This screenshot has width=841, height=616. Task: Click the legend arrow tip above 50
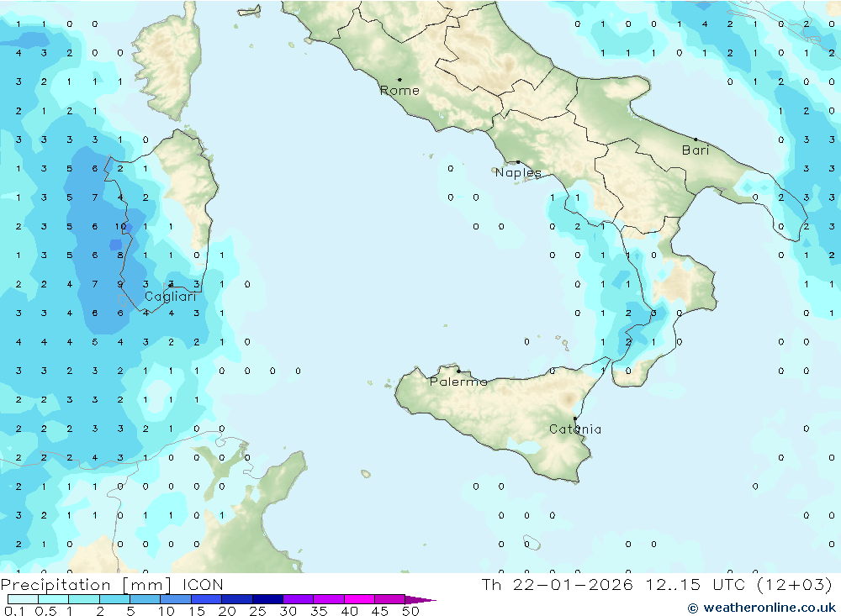coord(420,600)
